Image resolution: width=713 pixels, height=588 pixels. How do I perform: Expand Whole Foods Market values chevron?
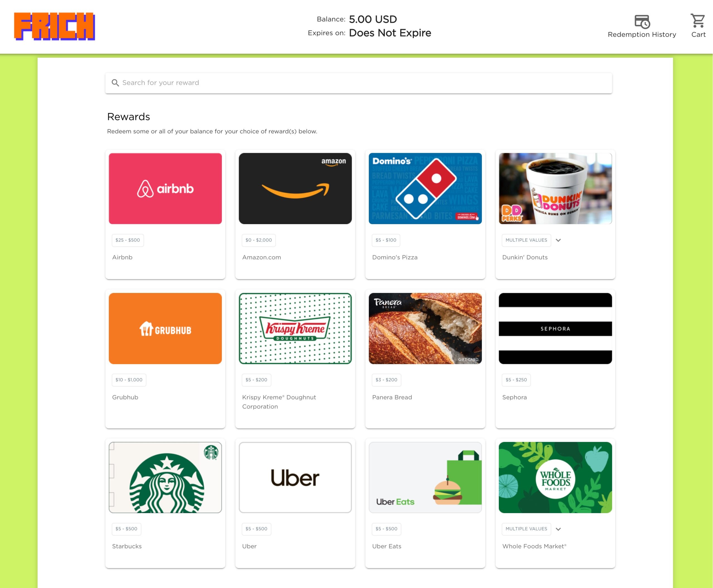pos(558,529)
